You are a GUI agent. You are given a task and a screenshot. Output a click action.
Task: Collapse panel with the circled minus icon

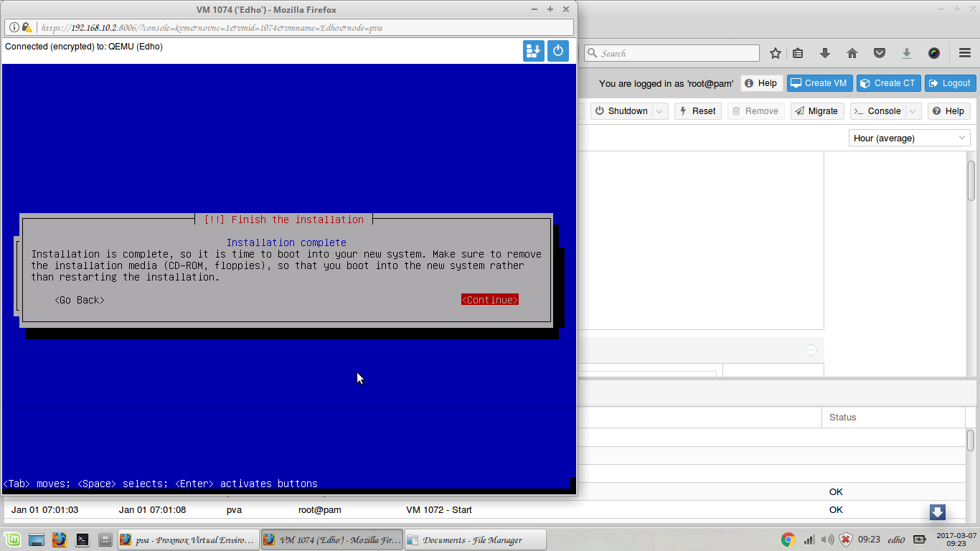click(811, 350)
